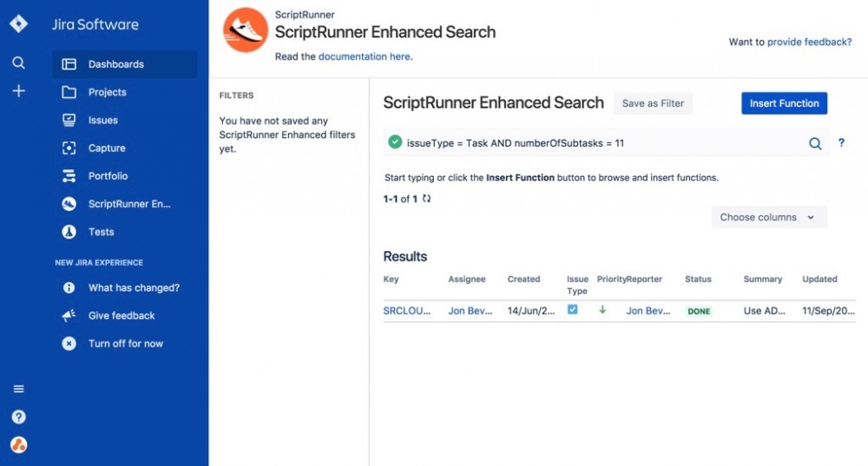Screen dimensions: 868x466
Task: Go to Projects in the sidebar
Action: (x=107, y=92)
